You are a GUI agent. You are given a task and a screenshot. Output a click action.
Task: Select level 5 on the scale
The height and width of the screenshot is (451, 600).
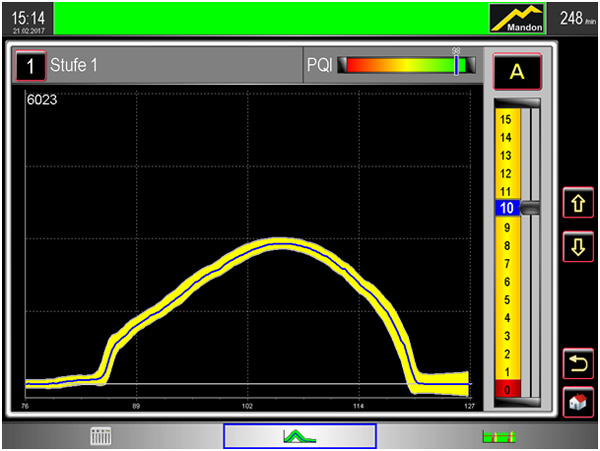506,299
